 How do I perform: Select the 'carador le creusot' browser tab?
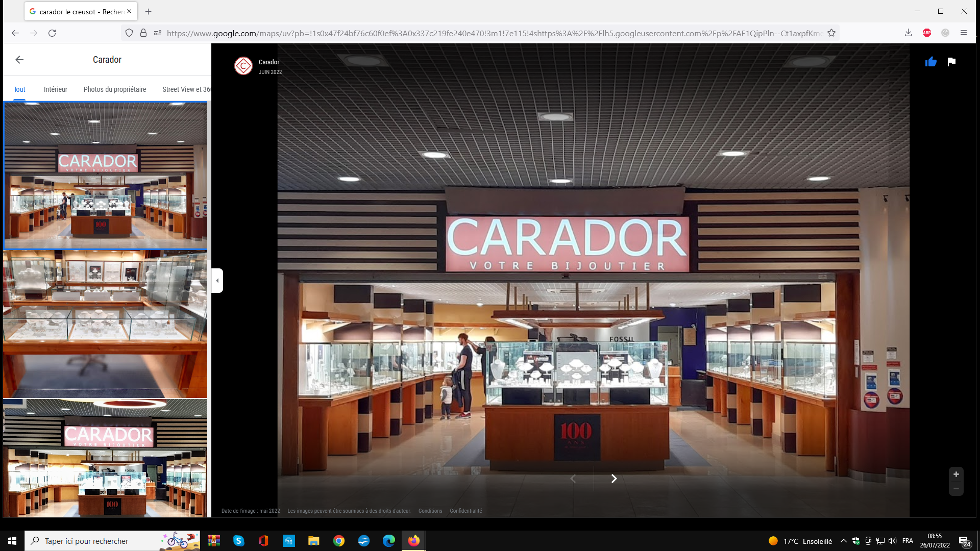coord(81,12)
